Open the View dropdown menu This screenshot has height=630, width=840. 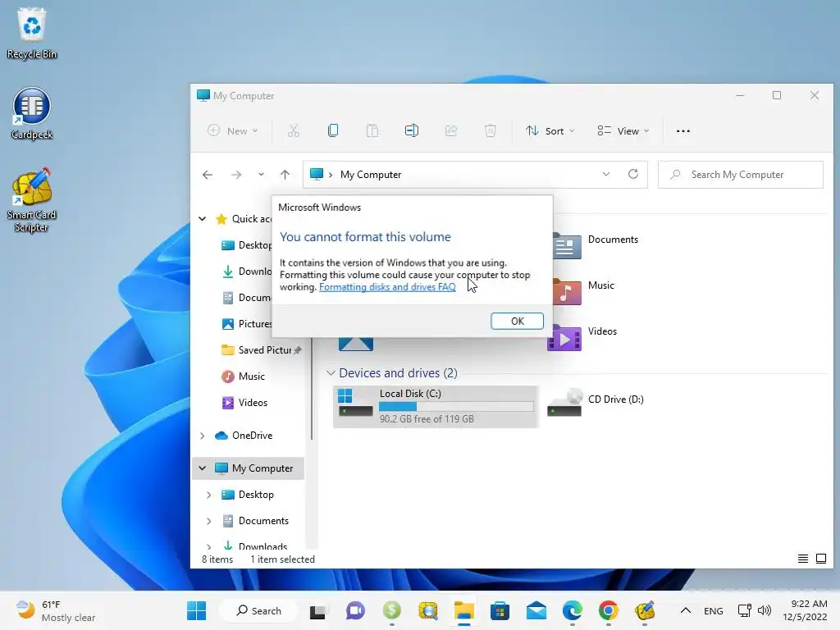(x=623, y=130)
